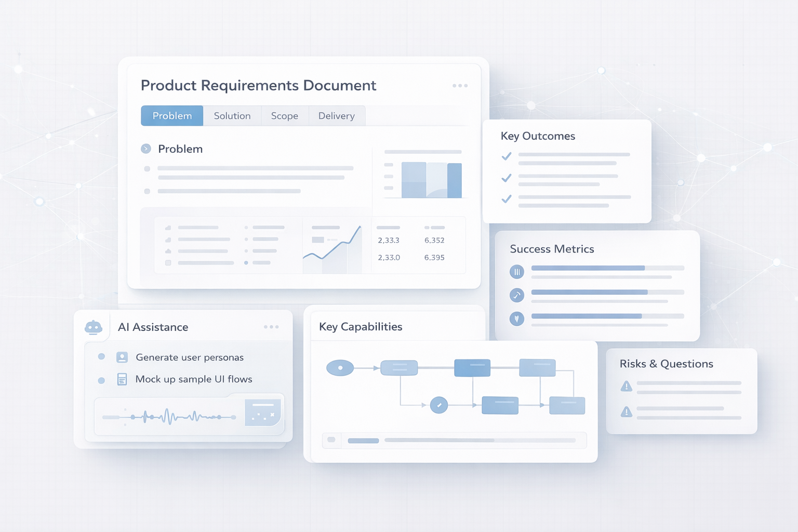Open the AI Assistance three-dot menu
The height and width of the screenshot is (532, 798).
point(271,326)
